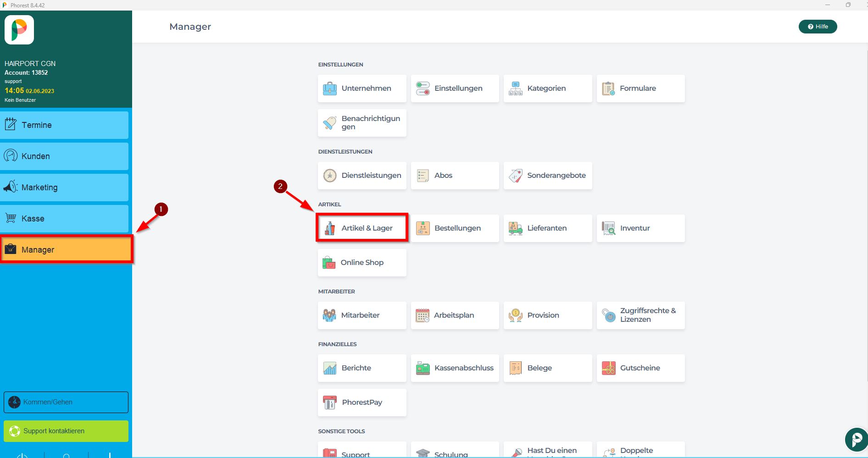Open the Inventur tile label
The image size is (868, 458).
pyautogui.click(x=635, y=228)
